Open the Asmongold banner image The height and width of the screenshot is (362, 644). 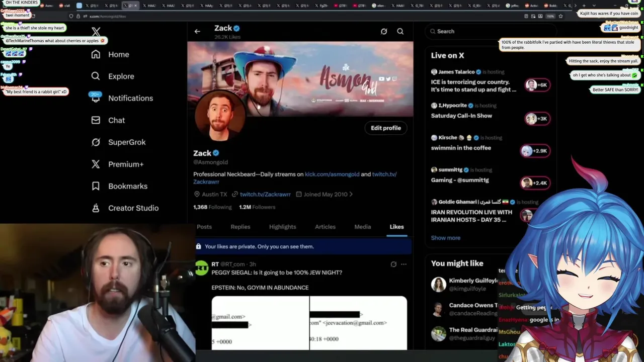pyautogui.click(x=300, y=79)
